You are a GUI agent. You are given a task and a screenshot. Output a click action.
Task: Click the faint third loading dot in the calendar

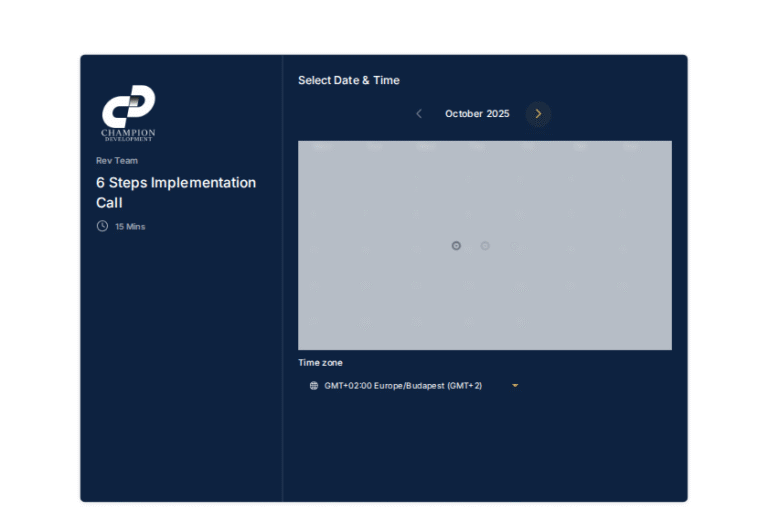513,246
